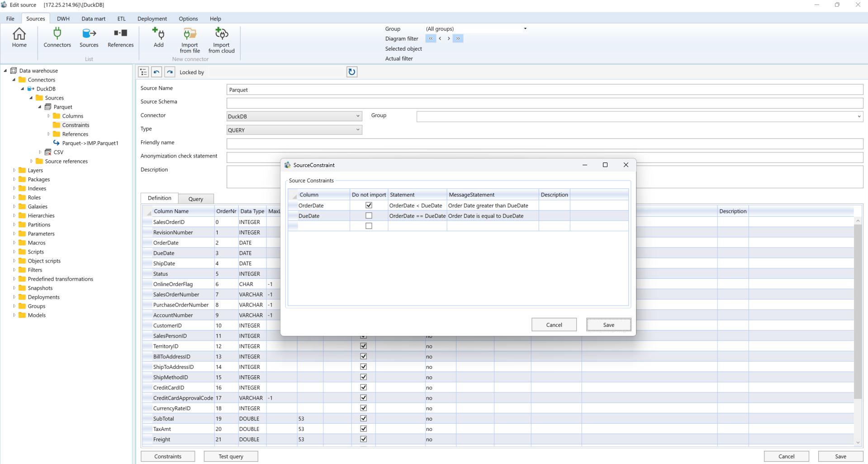Viewport: 868px width, 464px height.
Task: Click the Test query button
Action: (231, 456)
